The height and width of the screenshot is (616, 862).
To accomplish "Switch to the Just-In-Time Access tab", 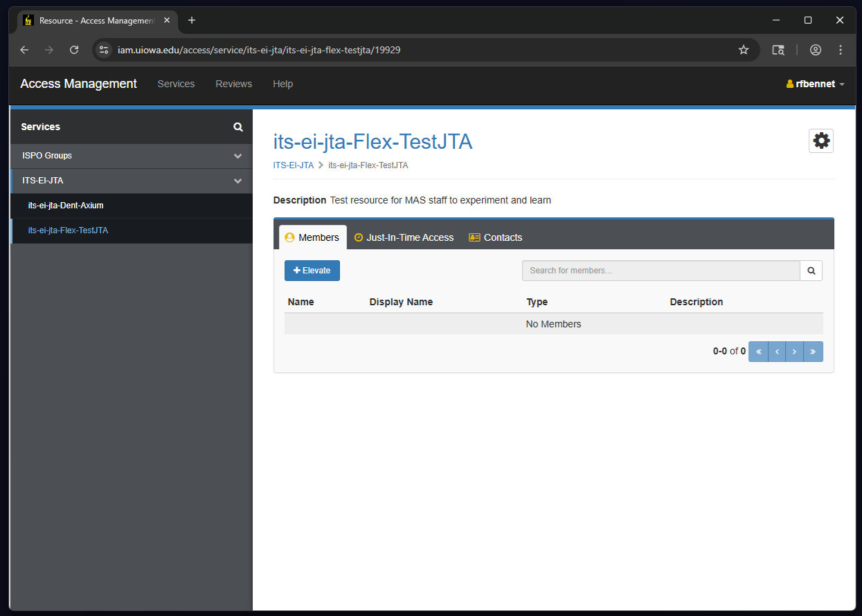I will pyautogui.click(x=404, y=237).
